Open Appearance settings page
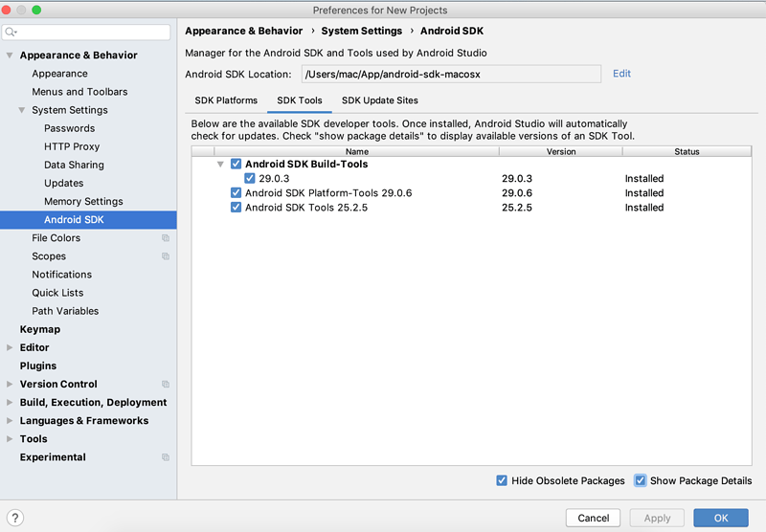 [x=59, y=74]
